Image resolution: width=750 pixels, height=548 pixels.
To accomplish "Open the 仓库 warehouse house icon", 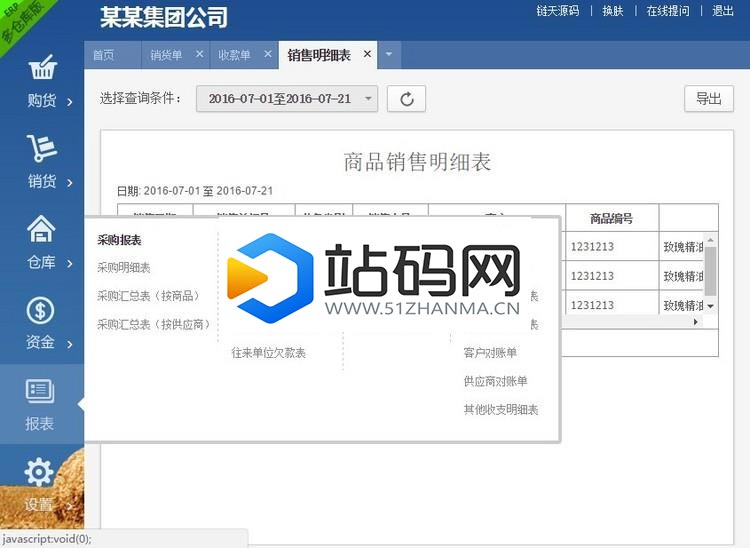I will (41, 229).
